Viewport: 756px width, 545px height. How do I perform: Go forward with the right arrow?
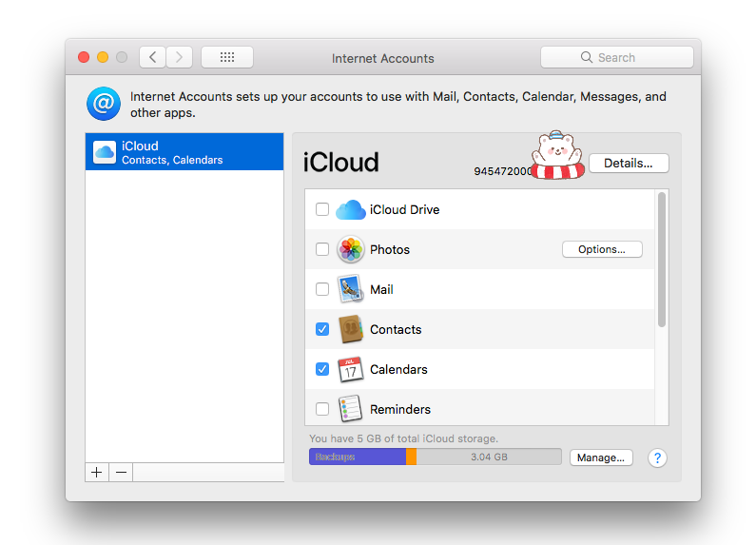(180, 57)
